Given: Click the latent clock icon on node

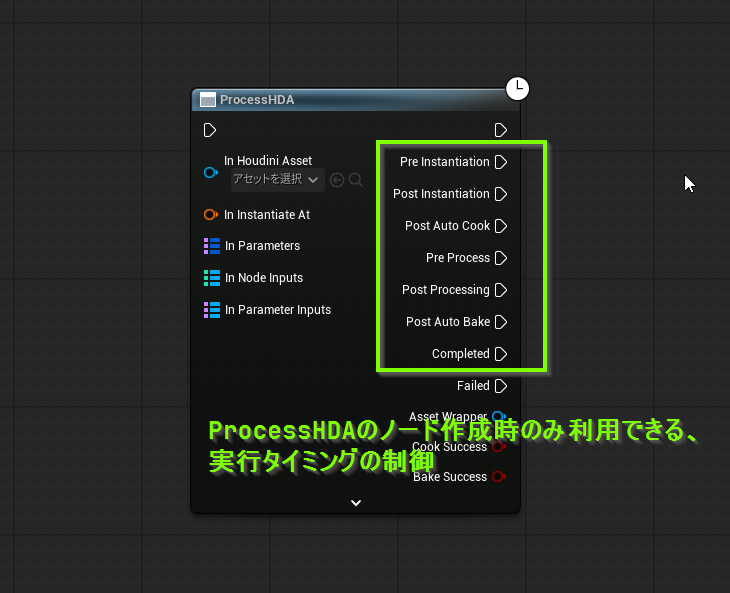Looking at the screenshot, I should tap(518, 88).
